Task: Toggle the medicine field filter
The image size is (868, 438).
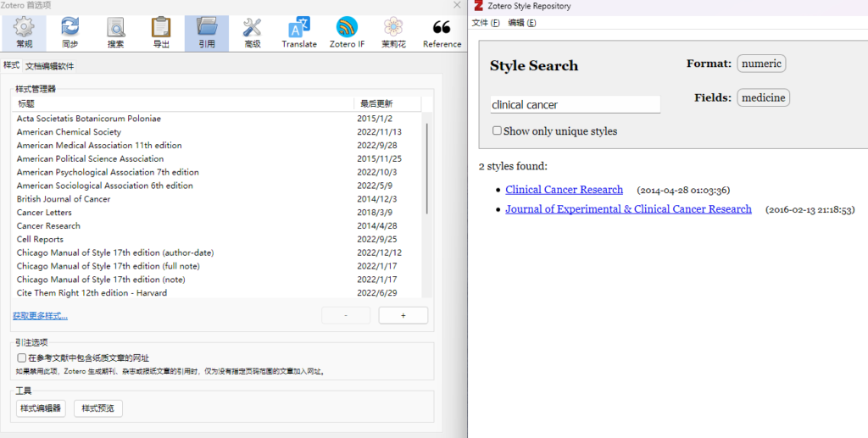Action: [763, 98]
